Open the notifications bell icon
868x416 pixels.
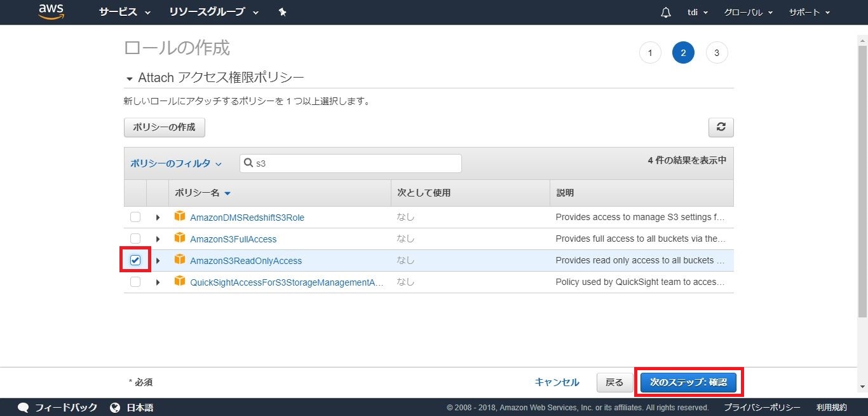[x=665, y=13]
